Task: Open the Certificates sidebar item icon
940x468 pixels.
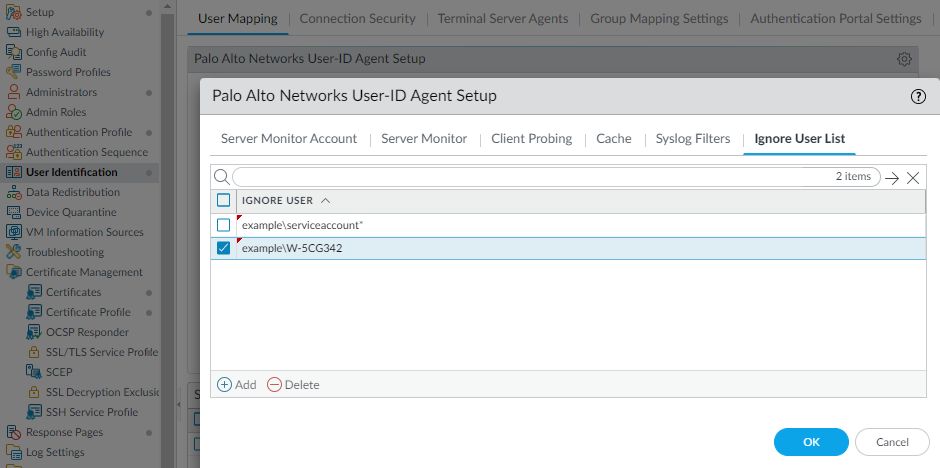Action: [35, 292]
